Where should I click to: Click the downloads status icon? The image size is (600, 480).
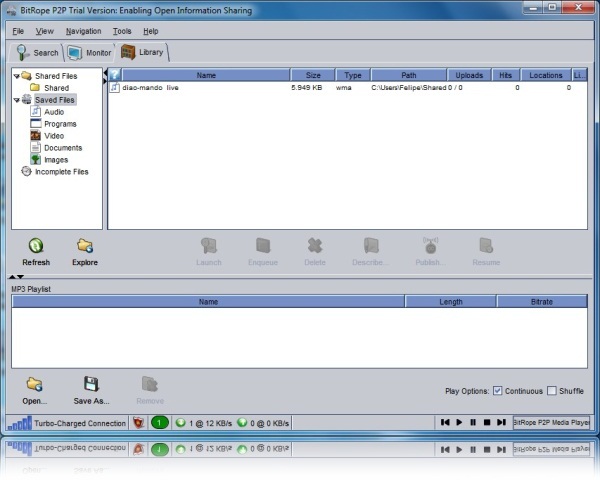pos(180,423)
